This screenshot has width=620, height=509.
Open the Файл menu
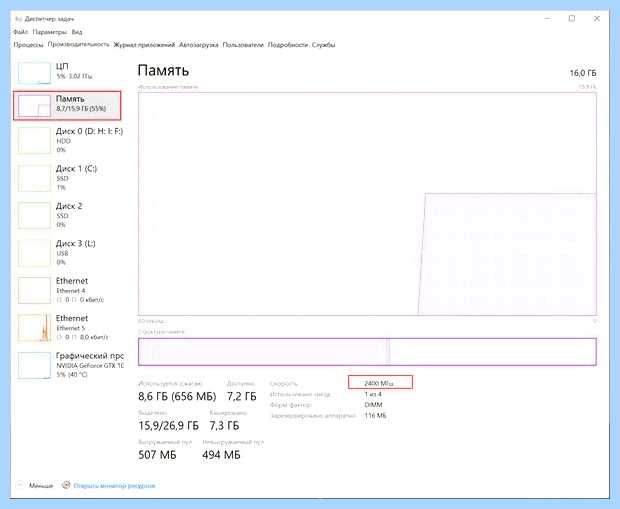tap(20, 32)
